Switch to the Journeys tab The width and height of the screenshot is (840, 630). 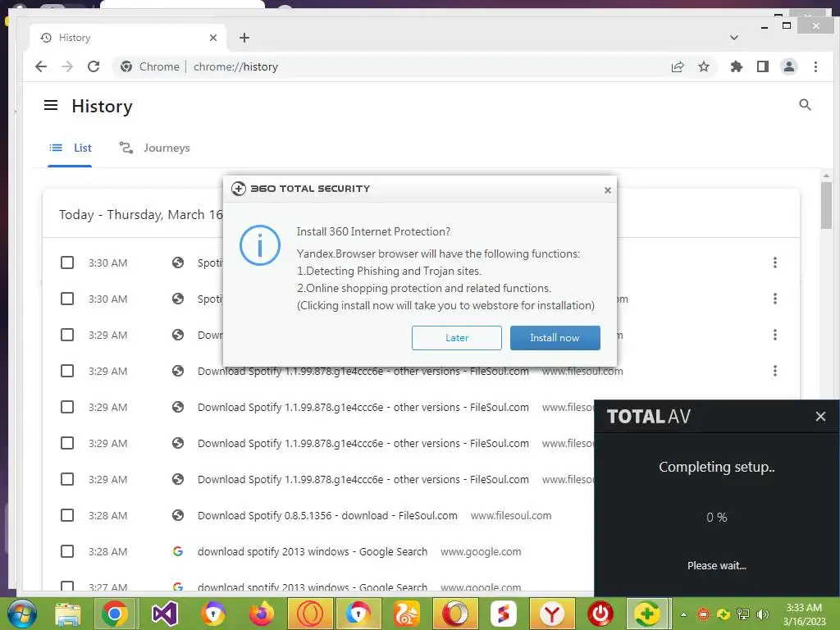pyautogui.click(x=154, y=148)
